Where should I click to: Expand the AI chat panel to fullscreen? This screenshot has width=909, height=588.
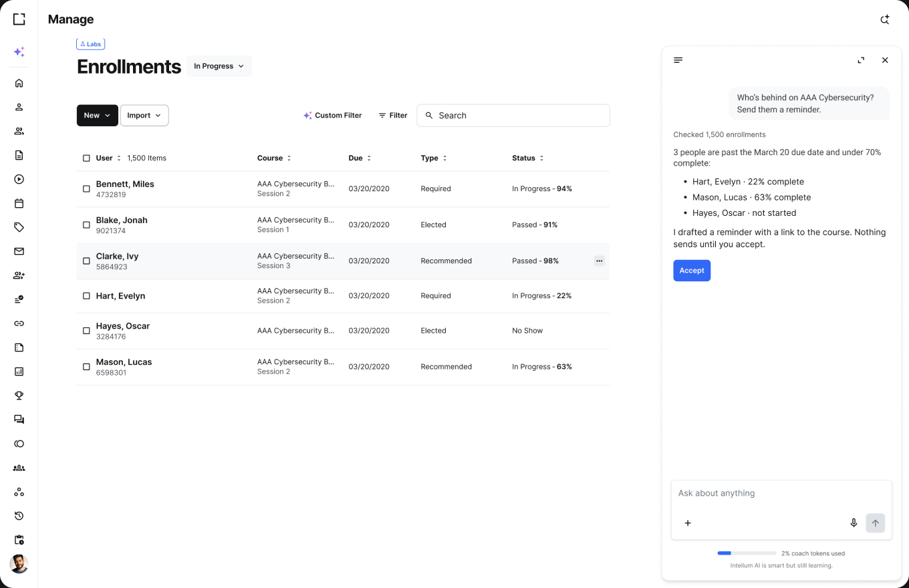[x=861, y=60]
